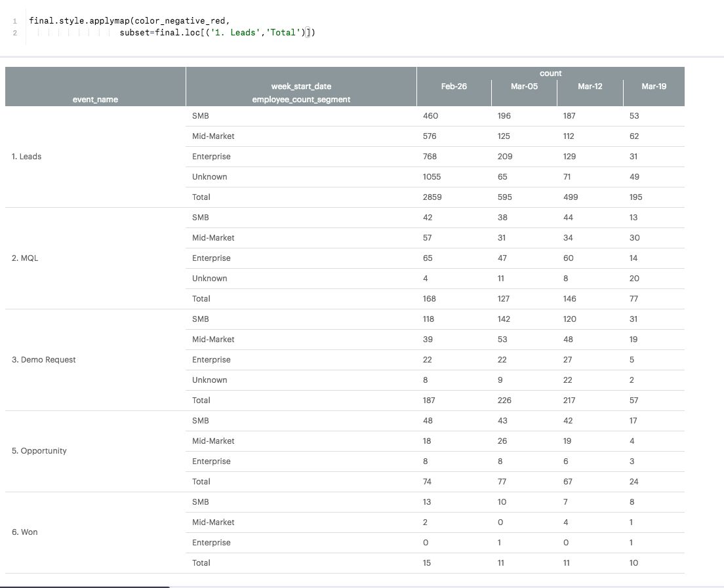Click the second code line with subset
724x588 pixels.
217,32
